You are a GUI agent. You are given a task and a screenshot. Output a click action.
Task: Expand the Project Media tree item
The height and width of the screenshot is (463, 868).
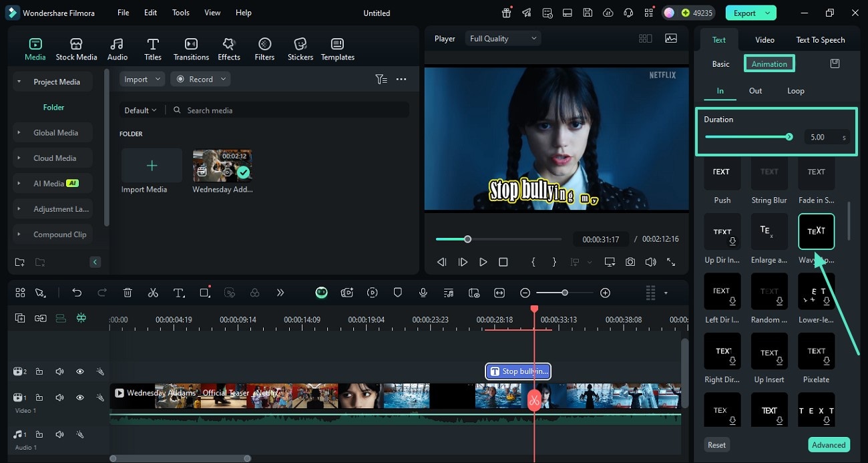(x=19, y=82)
